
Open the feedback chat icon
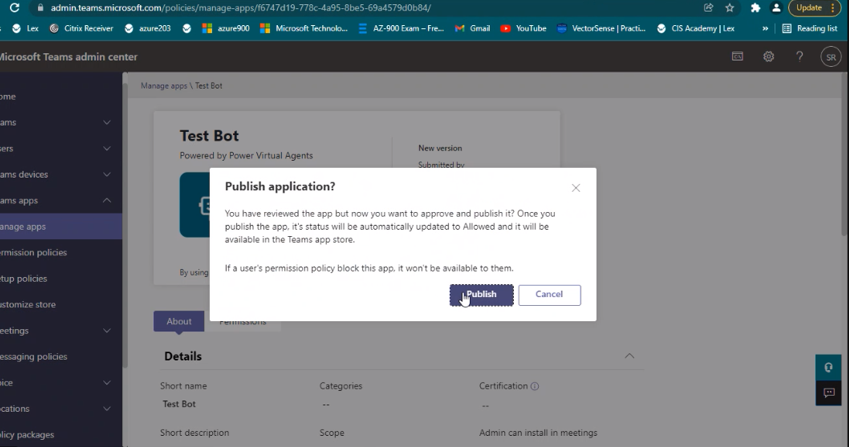(828, 393)
